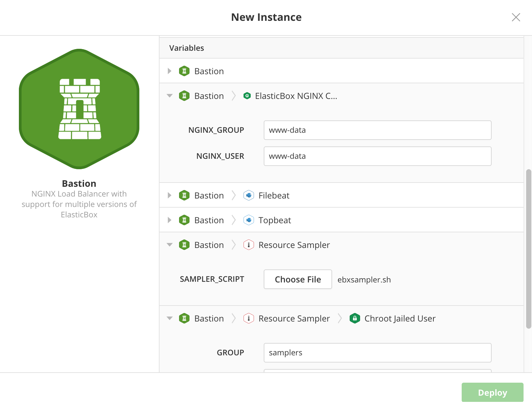Click the Bastion box title under logo
532x410 pixels.
tap(79, 184)
